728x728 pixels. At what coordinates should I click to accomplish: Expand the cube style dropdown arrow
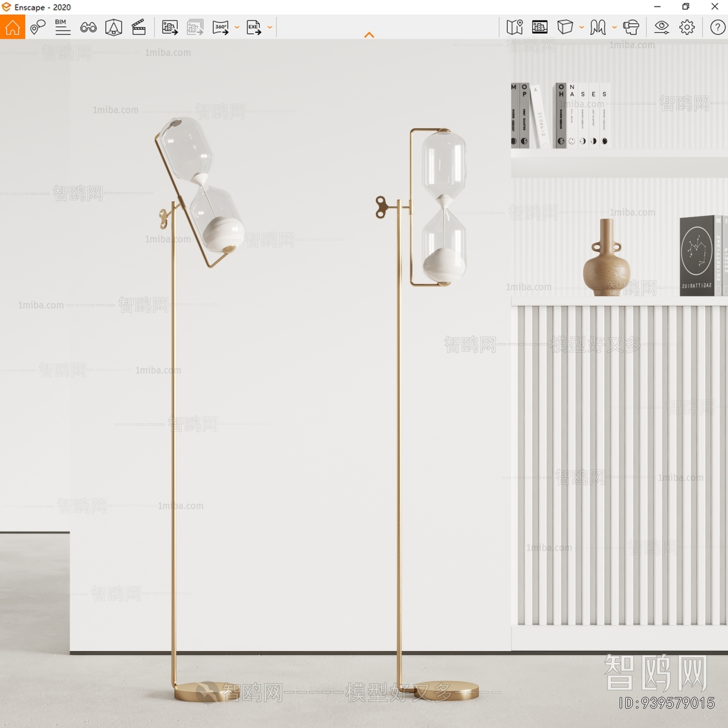pos(581,27)
